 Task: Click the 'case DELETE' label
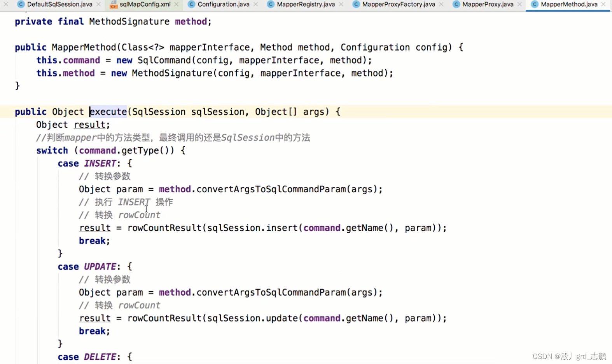tap(87, 357)
